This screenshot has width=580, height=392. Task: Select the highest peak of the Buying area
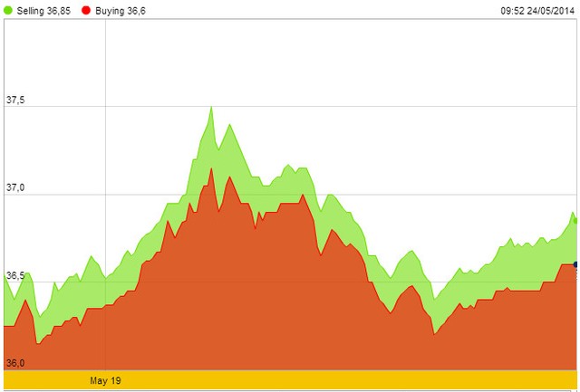211,167
